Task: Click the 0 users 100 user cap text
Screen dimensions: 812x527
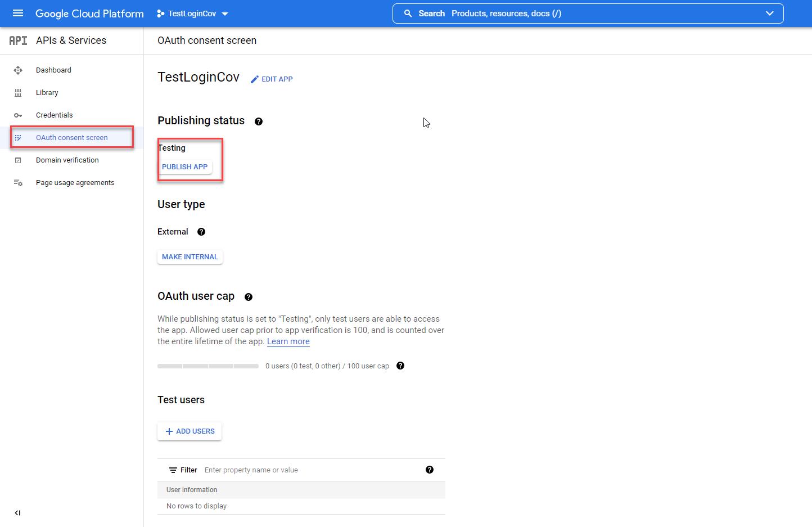Action: pos(327,366)
